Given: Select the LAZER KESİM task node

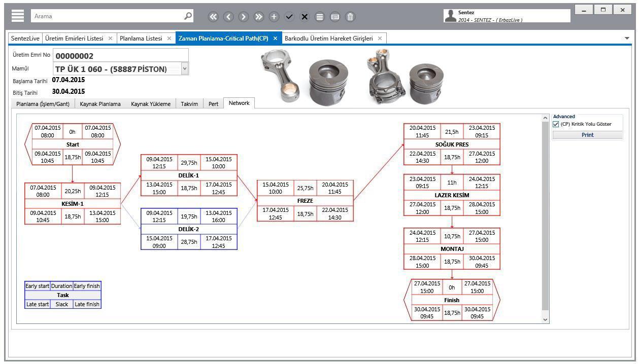Looking at the screenshot, I should pyautogui.click(x=452, y=195).
